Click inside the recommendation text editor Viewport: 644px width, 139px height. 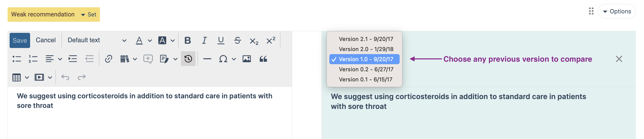coord(150,113)
